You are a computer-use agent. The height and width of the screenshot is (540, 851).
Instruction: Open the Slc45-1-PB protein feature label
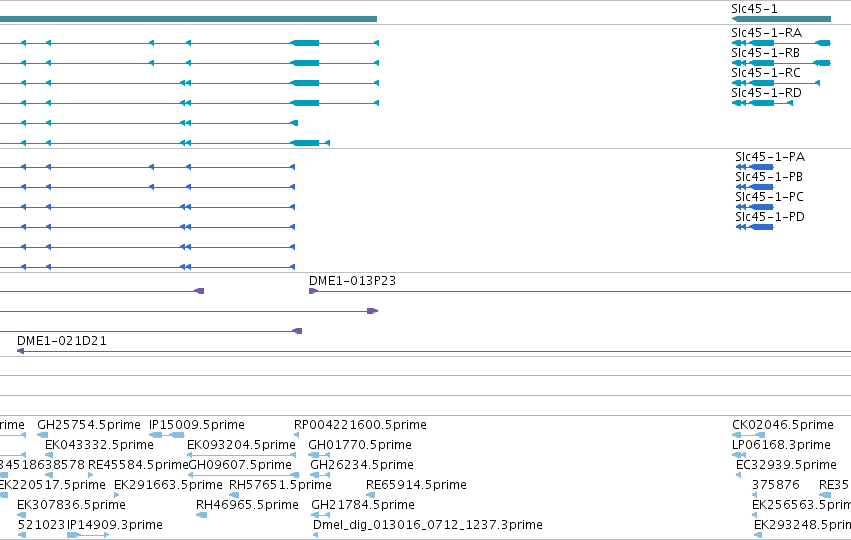769,177
